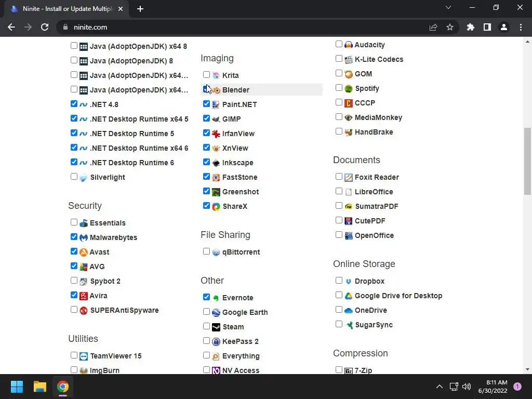
Task: Click the Avira red icon
Action: click(84, 296)
